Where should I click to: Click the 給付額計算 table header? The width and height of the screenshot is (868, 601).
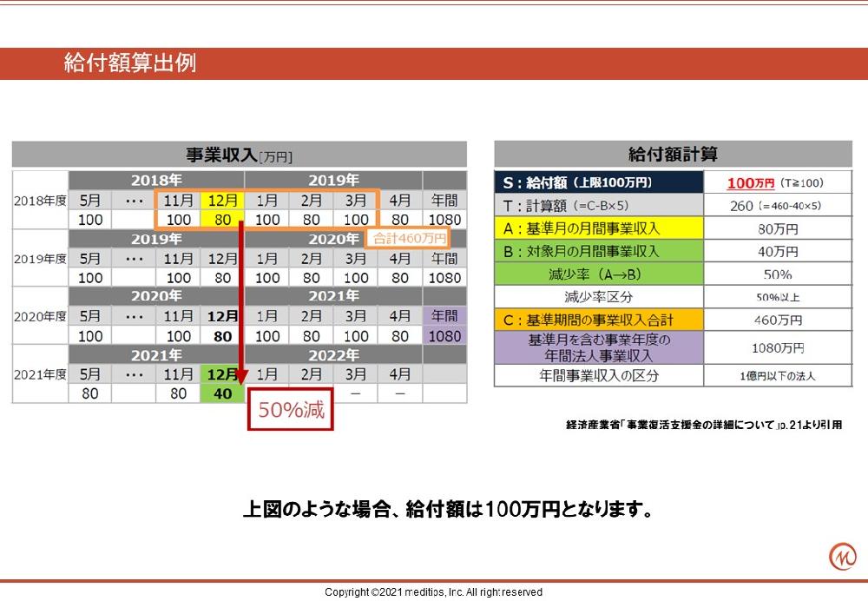coord(673,155)
